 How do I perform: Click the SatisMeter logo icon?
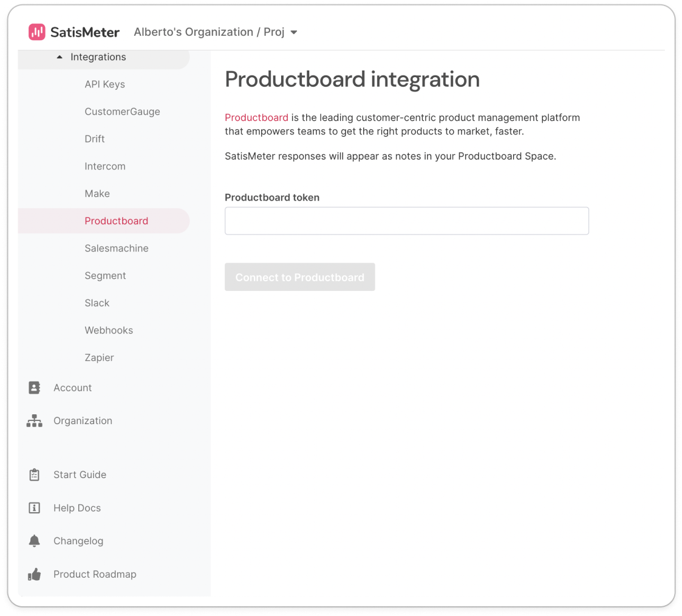37,32
